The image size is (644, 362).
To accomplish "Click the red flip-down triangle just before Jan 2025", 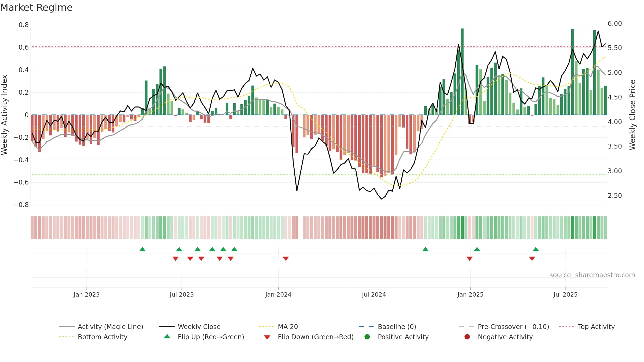I will tap(470, 258).
